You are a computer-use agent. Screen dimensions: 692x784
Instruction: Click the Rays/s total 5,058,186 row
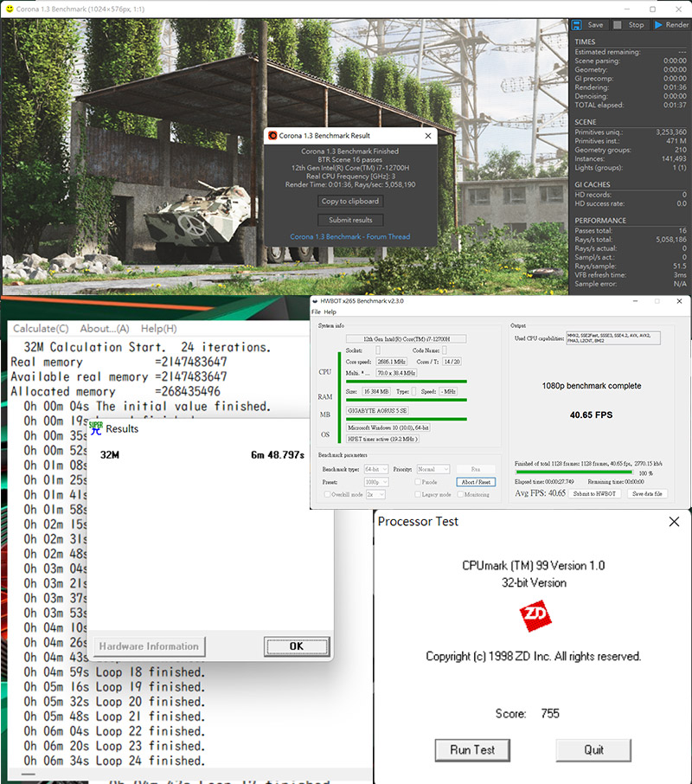[x=631, y=240]
